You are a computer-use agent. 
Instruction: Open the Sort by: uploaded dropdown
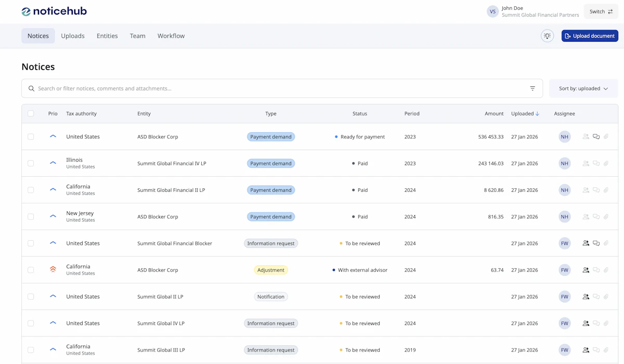(583, 88)
